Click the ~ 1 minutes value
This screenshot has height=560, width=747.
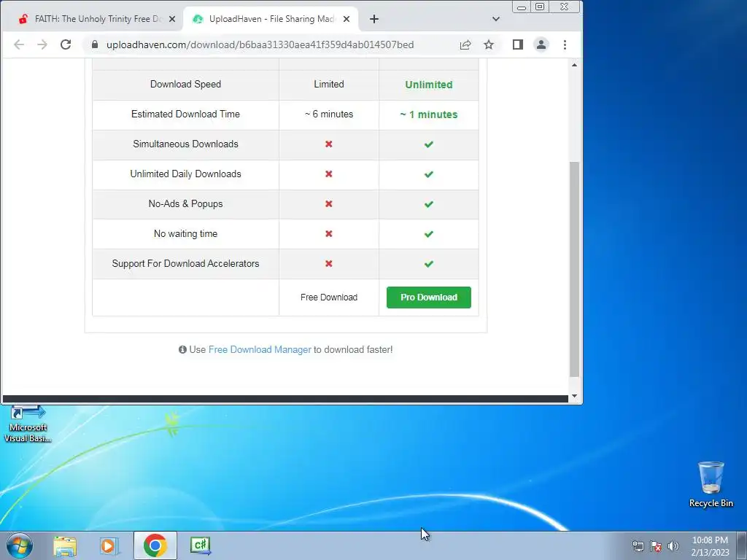429,114
